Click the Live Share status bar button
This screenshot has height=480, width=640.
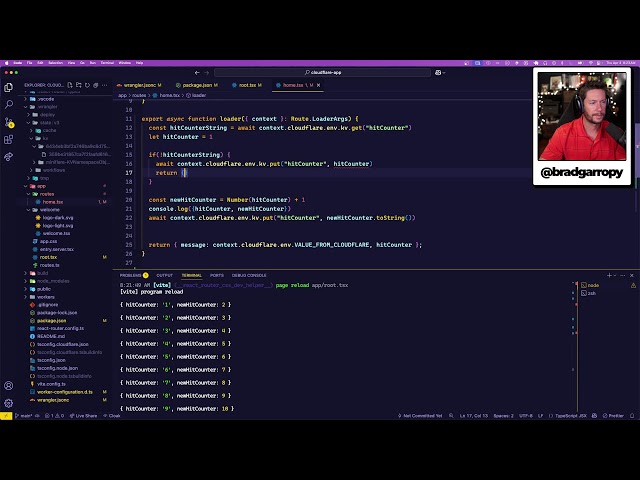(x=83, y=416)
